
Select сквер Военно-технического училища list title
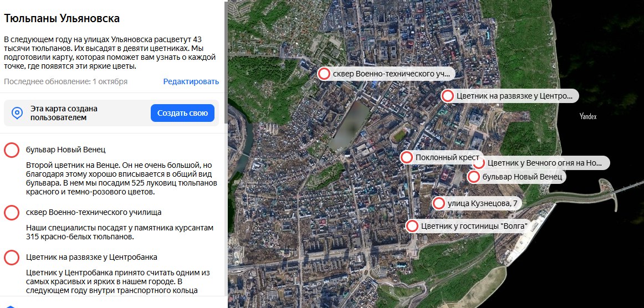coord(94,212)
